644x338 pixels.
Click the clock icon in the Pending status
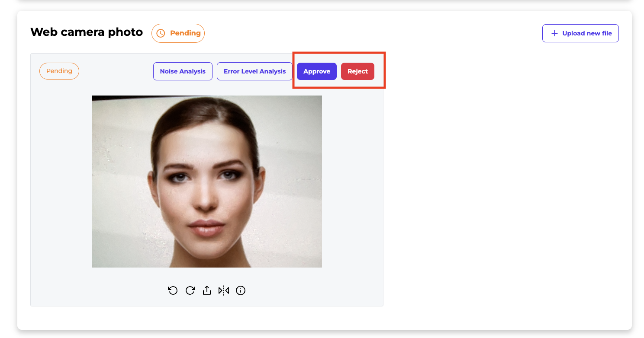[x=161, y=33]
